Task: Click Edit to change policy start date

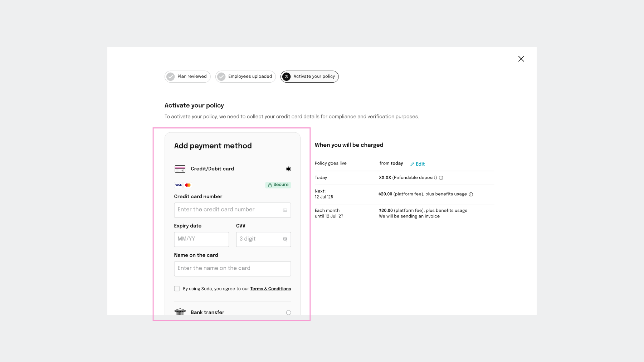Action: coord(419,164)
